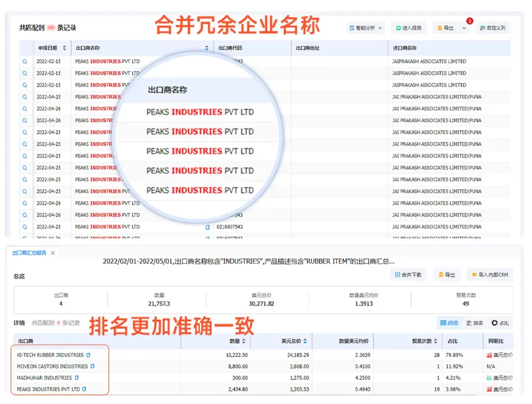Copy MOVEON CASTORS INDUSTRIES company name
The image size is (532, 404).
(x=92, y=366)
